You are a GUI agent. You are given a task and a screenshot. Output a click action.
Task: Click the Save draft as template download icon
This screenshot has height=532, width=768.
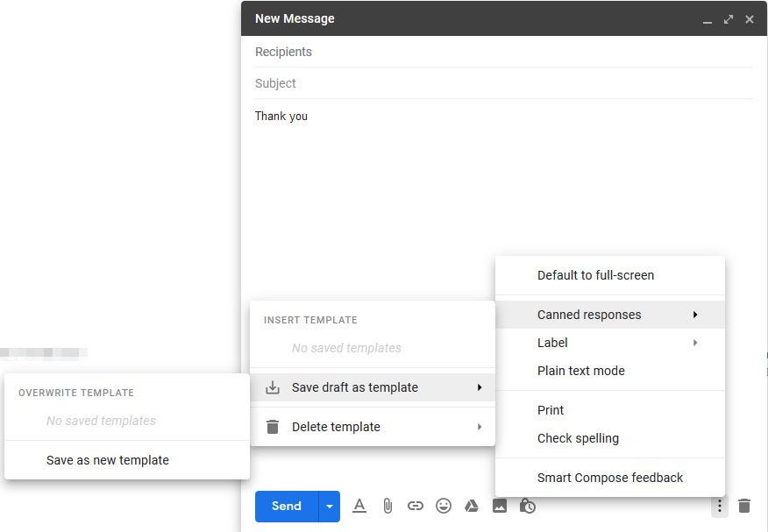coord(272,387)
